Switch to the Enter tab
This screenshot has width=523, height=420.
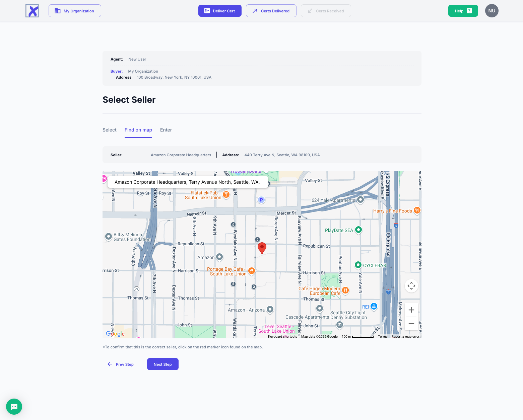pyautogui.click(x=166, y=130)
